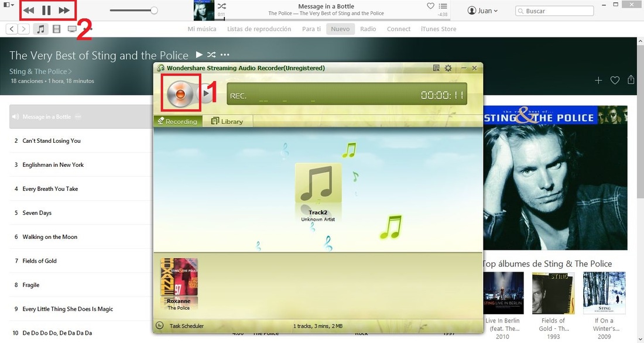Share the album using the share icon

tap(631, 80)
